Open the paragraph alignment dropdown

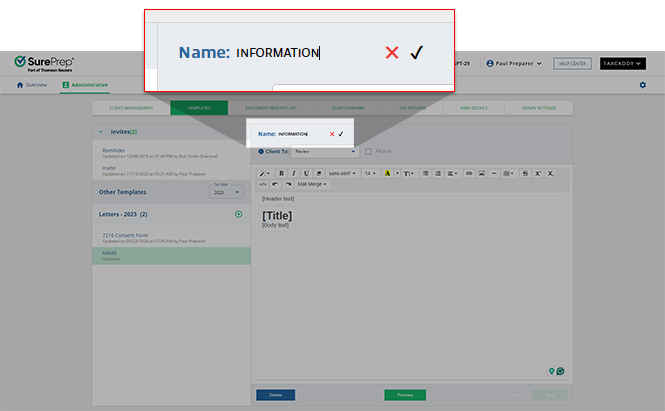(453, 173)
